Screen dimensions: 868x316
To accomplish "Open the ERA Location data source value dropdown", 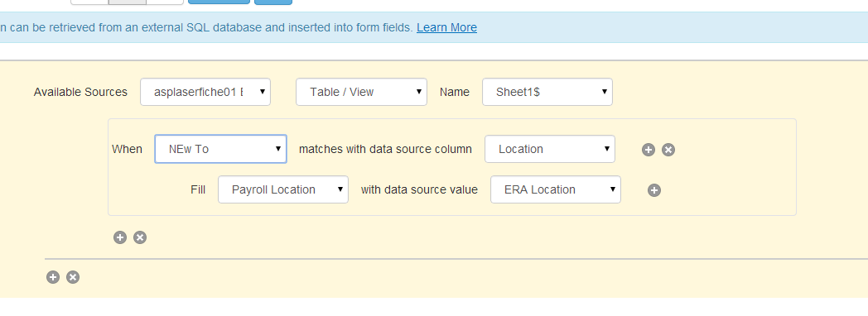I will pyautogui.click(x=556, y=189).
